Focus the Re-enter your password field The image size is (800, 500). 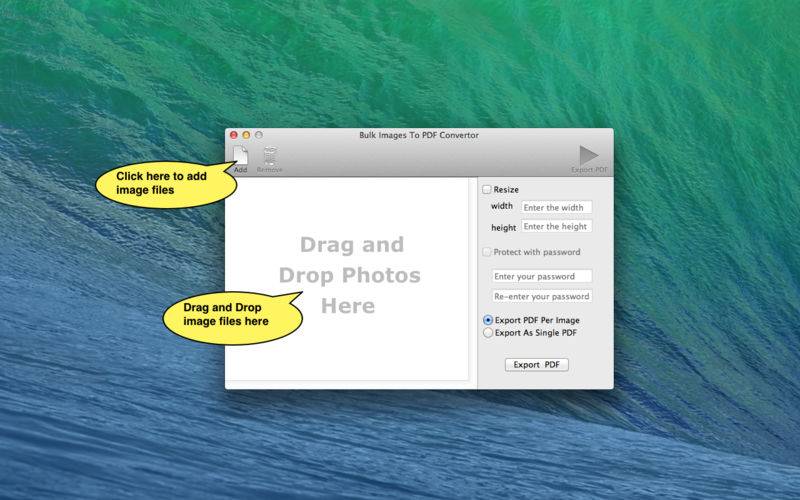pos(542,296)
